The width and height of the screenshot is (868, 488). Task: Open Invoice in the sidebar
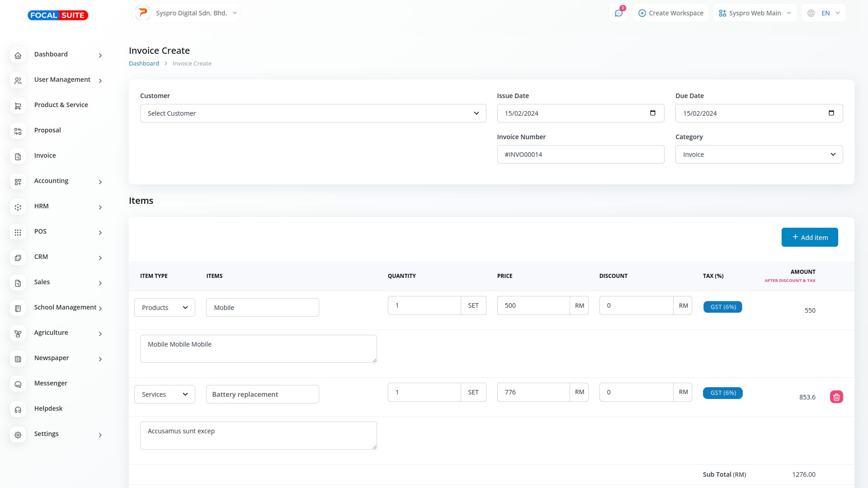45,155
